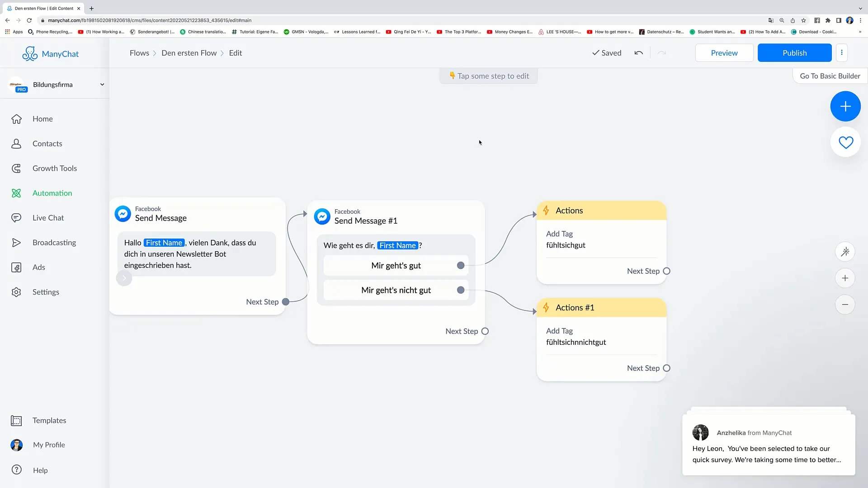Zoom out of the flow canvas

tap(845, 305)
